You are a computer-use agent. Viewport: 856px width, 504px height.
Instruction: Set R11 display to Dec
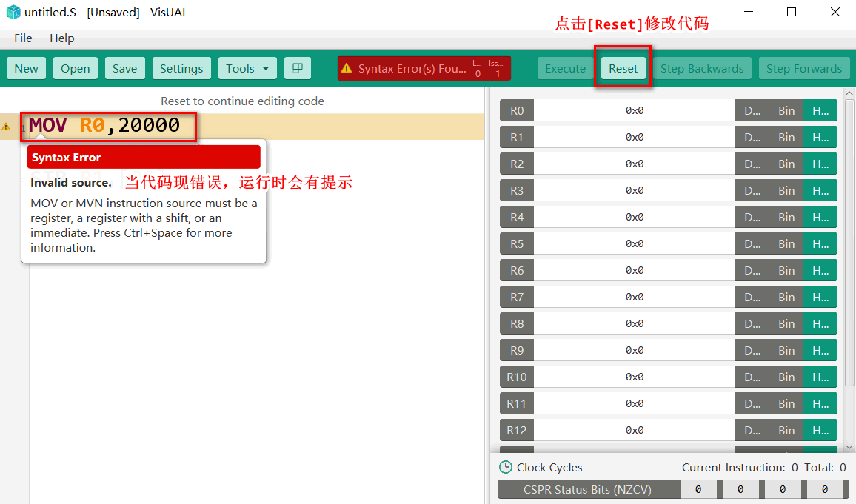pos(752,403)
